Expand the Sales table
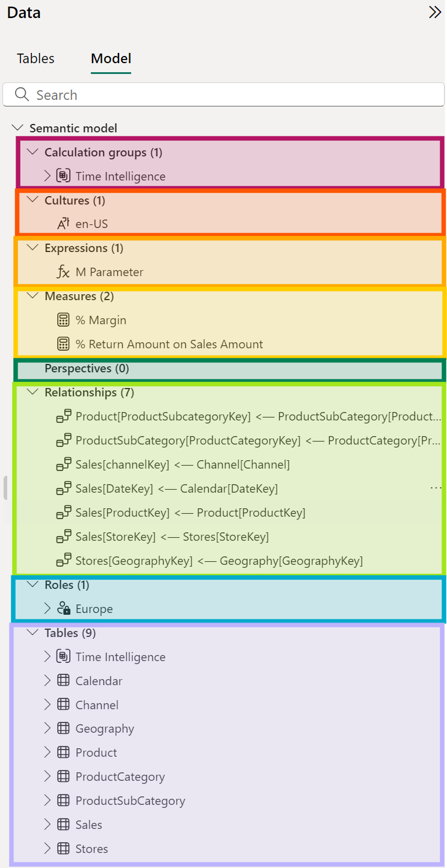 (48, 825)
